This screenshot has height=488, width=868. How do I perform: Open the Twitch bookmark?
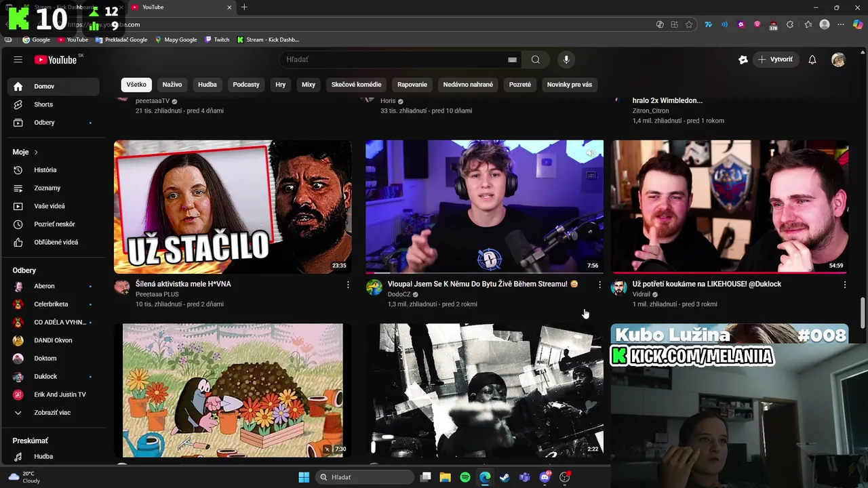[x=217, y=39]
